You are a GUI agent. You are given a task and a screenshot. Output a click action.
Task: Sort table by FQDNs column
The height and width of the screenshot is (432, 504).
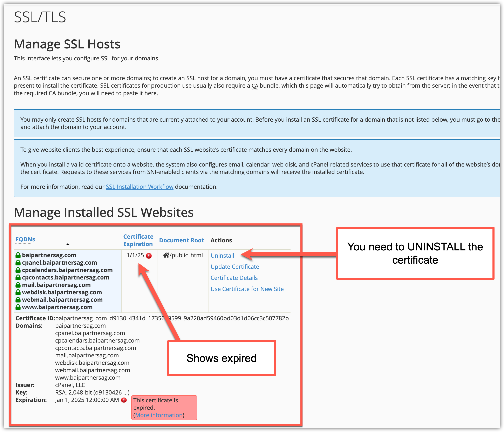(x=25, y=239)
